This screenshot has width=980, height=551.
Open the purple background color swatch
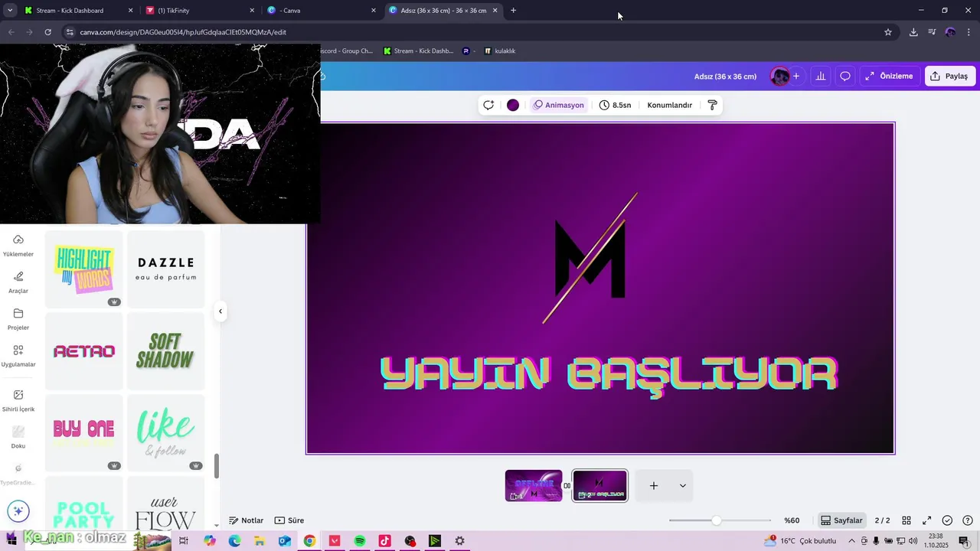coord(513,105)
